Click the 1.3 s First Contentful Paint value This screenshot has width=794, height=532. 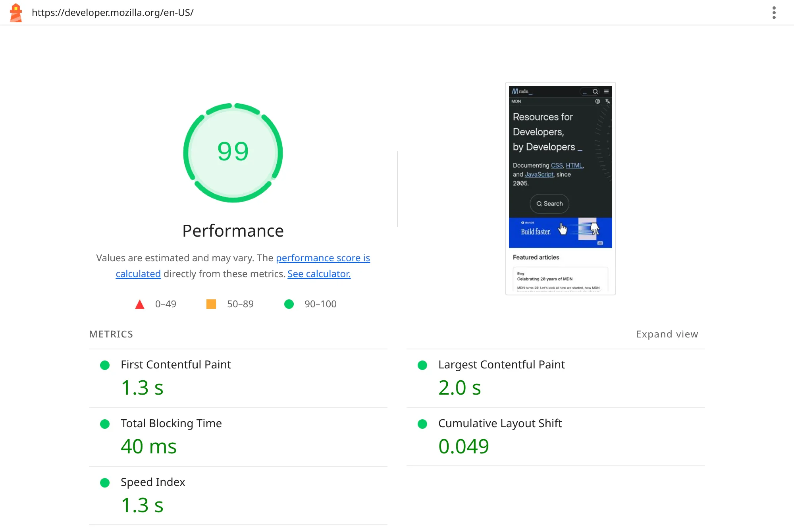coord(142,388)
